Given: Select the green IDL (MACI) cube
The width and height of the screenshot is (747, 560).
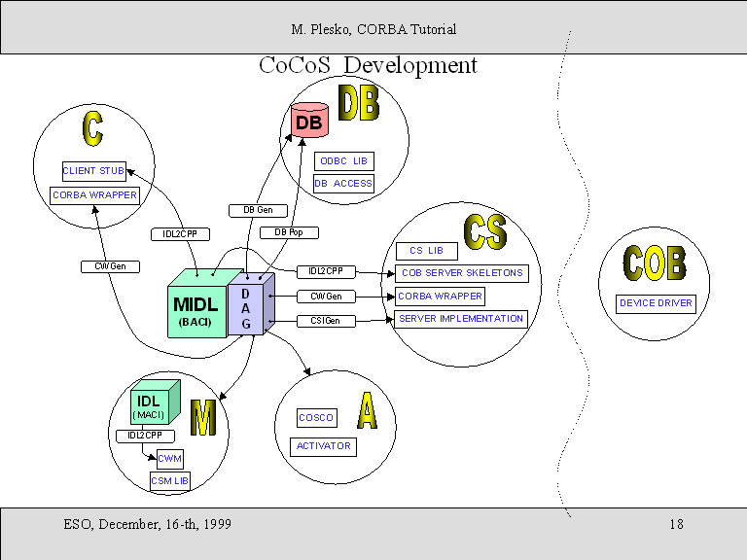Looking at the screenshot, I should (151, 405).
